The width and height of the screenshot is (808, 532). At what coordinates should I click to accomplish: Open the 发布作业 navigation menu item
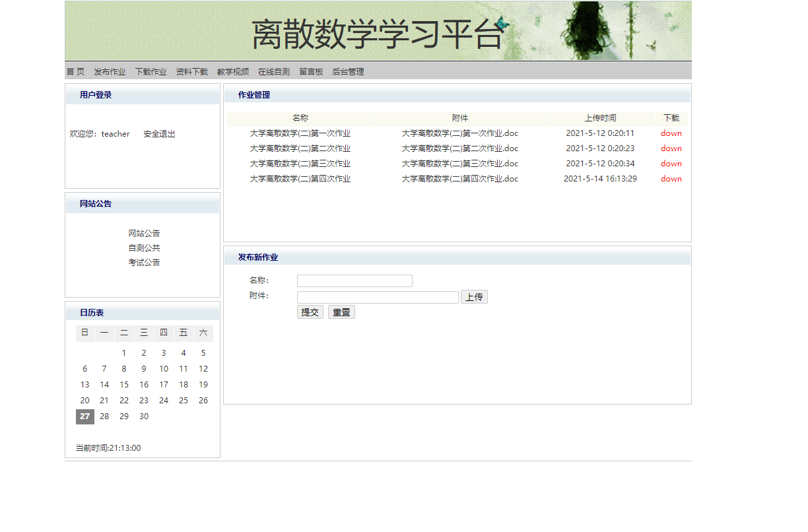[x=109, y=71]
